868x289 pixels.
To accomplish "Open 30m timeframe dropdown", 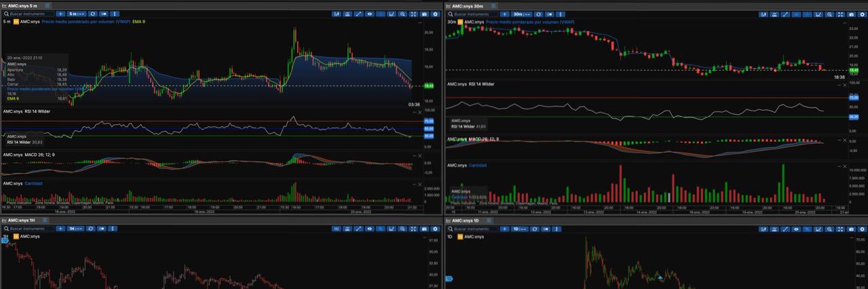I will pos(521,14).
